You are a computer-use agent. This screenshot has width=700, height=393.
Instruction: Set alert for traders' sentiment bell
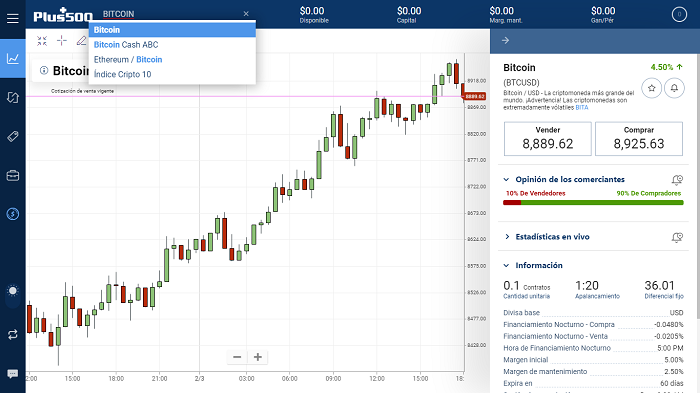pyautogui.click(x=677, y=180)
